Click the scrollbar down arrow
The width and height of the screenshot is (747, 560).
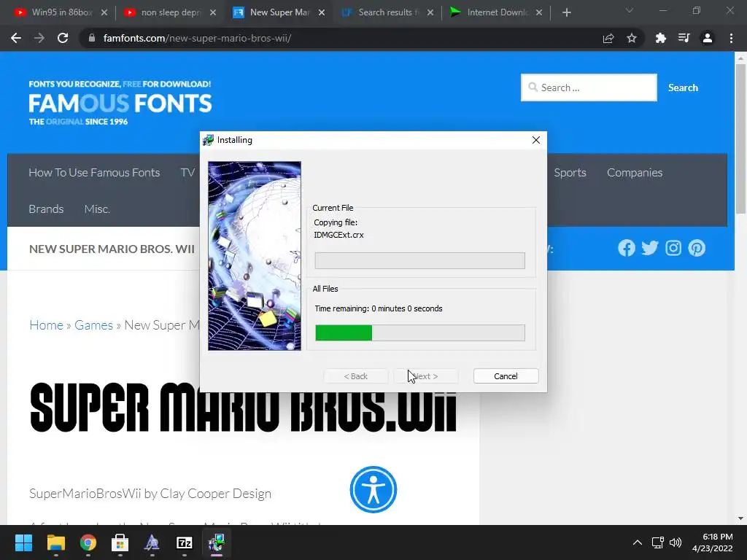point(740,518)
